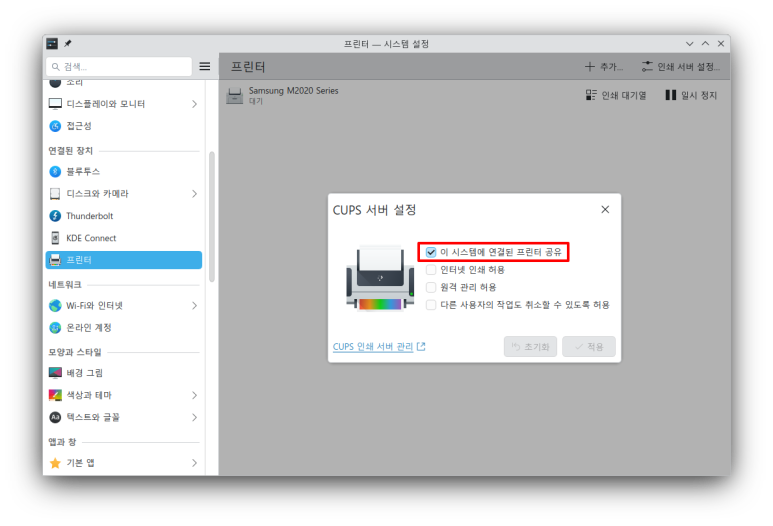The image size is (773, 526).
Task: Select Samsung M2020 Series printer icon
Action: [x=235, y=95]
